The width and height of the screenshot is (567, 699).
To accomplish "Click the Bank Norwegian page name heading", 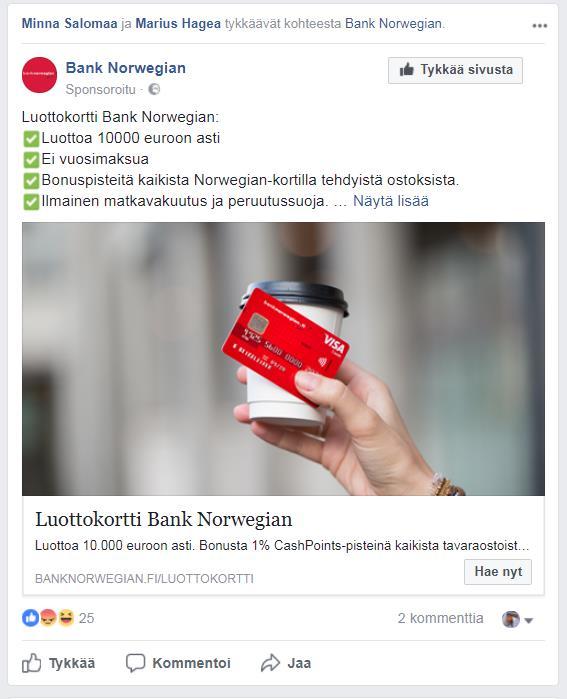I will [x=126, y=68].
